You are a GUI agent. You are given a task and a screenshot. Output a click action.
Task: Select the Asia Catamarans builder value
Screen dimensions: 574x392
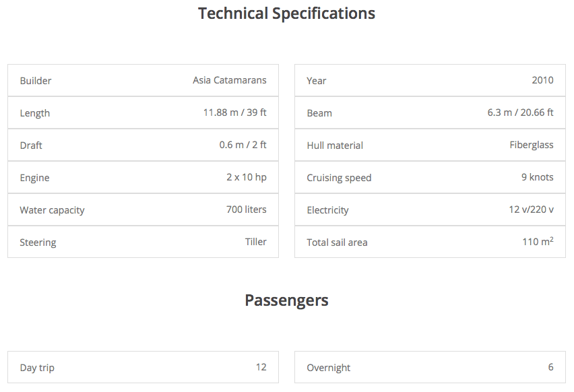pos(229,80)
